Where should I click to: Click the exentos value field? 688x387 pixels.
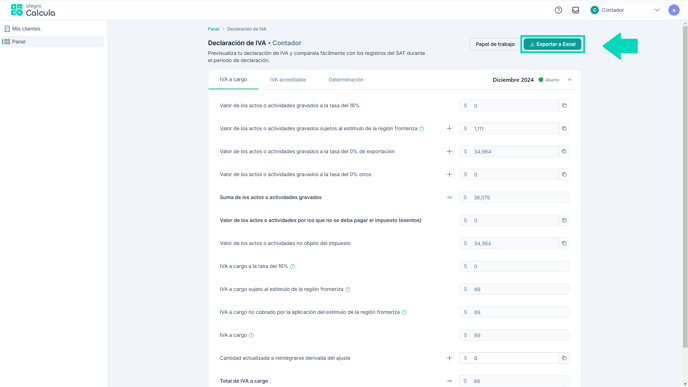tap(509, 220)
